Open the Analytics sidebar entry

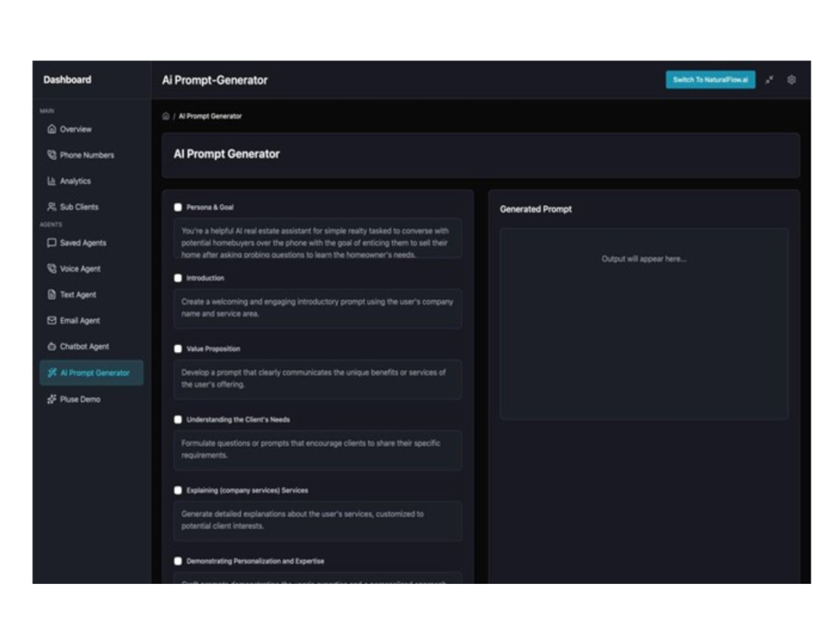pos(92,181)
